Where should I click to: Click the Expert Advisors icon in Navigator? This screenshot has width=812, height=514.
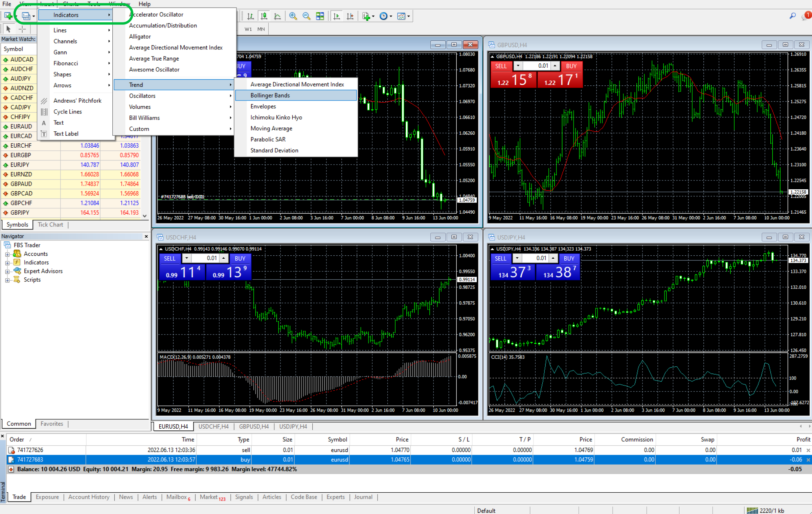pos(17,271)
